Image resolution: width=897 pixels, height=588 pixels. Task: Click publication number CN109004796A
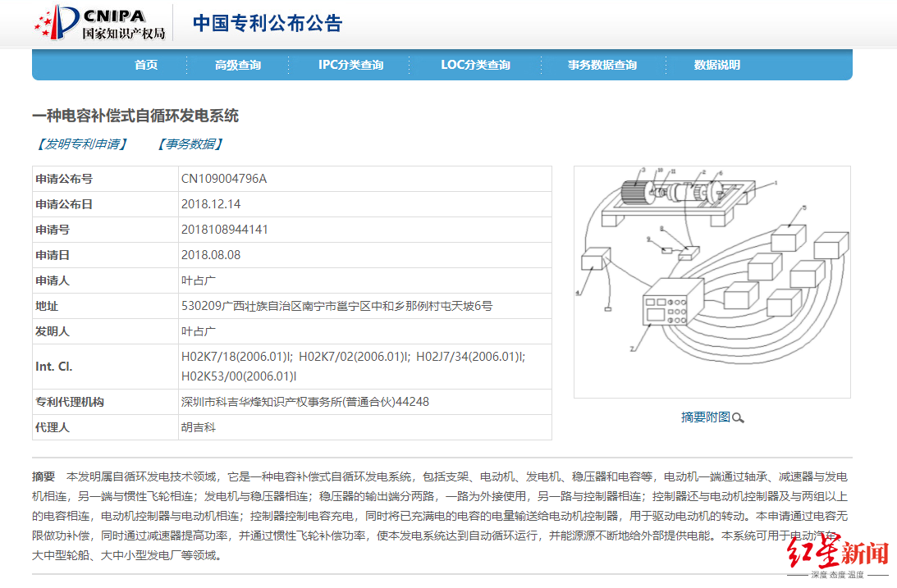(223, 179)
